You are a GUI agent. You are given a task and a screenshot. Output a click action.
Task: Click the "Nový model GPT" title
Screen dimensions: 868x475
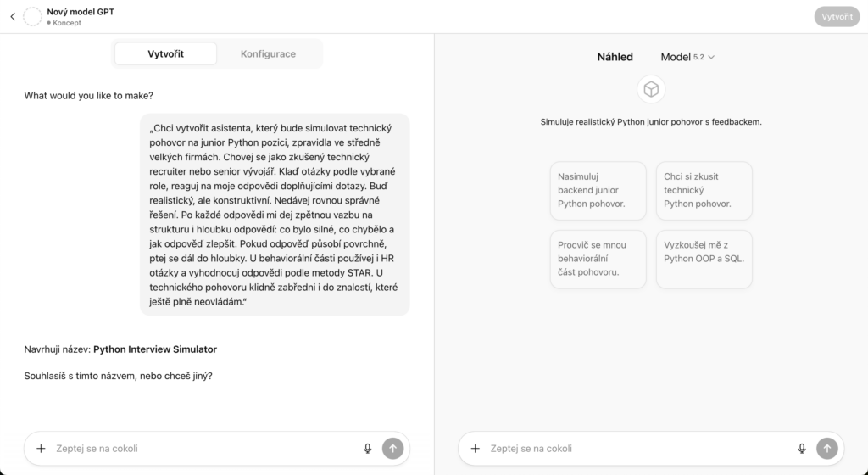pos(81,11)
